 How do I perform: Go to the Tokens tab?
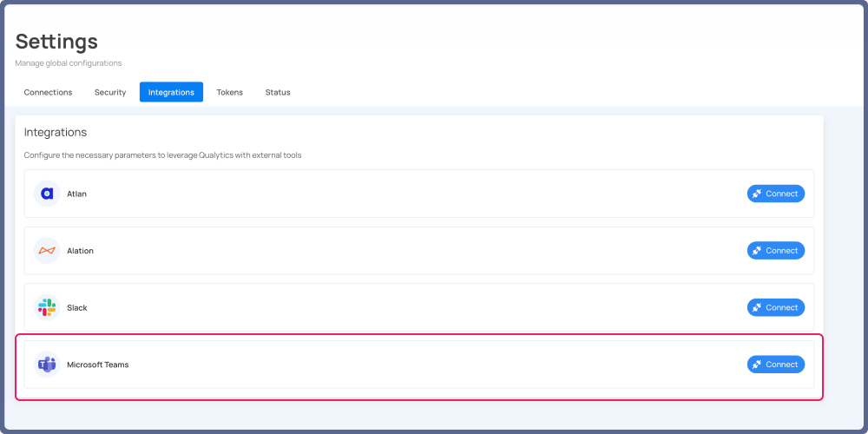(230, 93)
